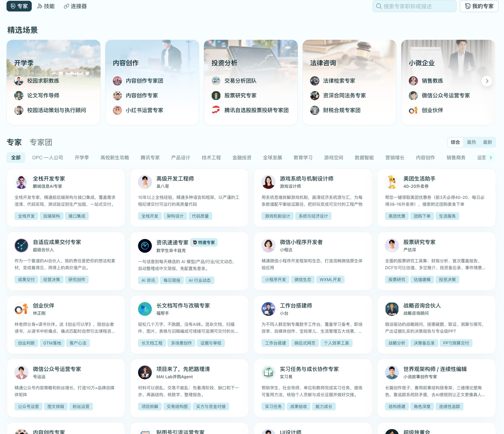
Task: Click the 销售教练 avatar icon
Action: (x=413, y=81)
